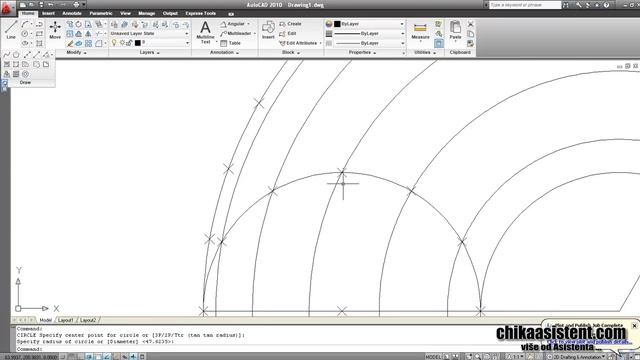Screen dimensions: 640x360
Task: Switch to the Layout2 tab
Action: click(88, 320)
